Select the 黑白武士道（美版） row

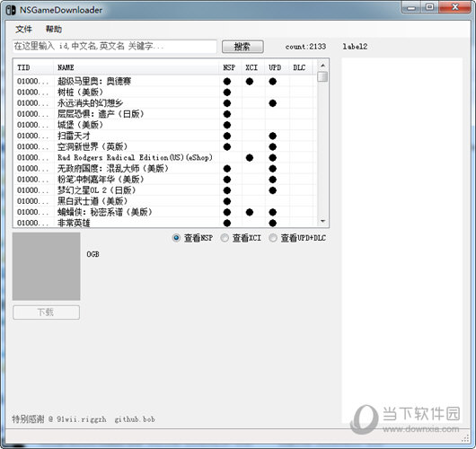[x=164, y=201]
